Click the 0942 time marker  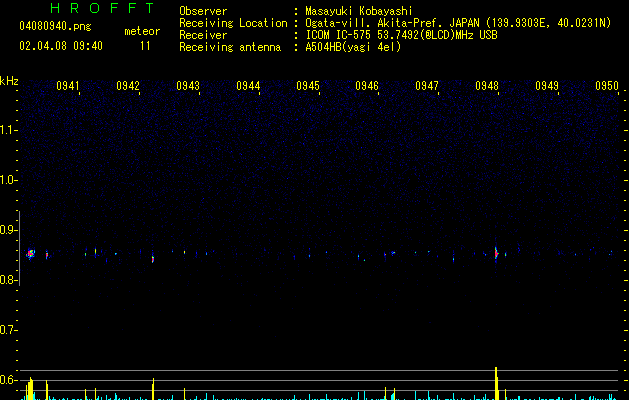pos(128,86)
